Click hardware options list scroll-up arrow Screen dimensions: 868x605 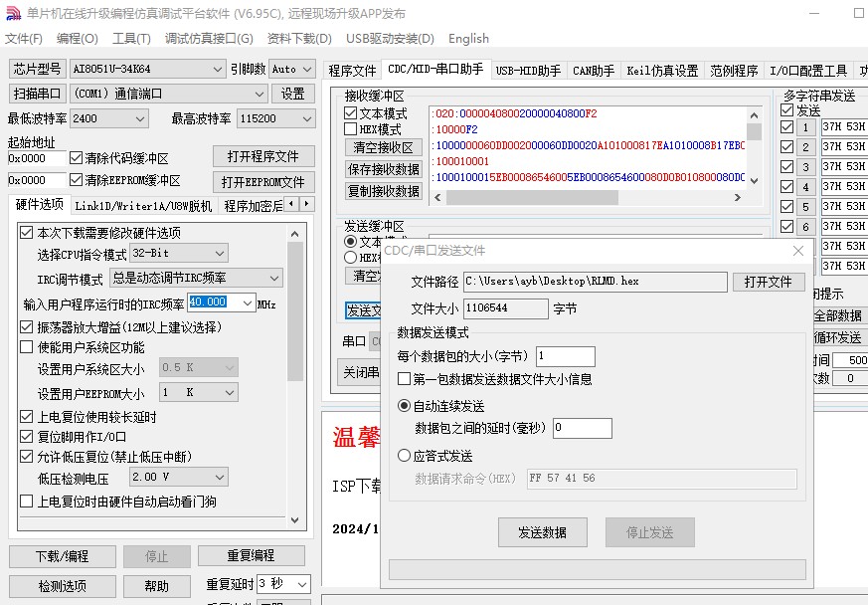tap(295, 234)
